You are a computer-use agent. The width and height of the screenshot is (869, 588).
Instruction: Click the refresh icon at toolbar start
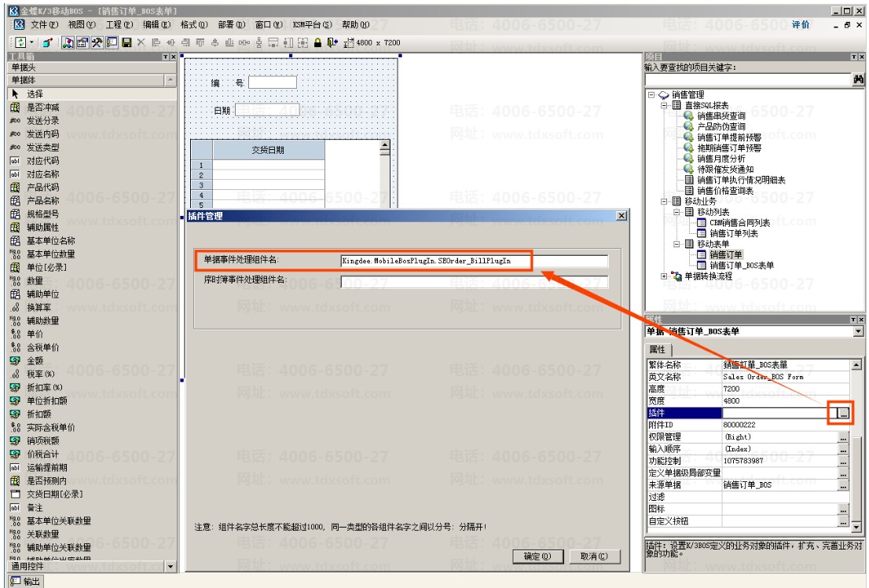pyautogui.click(x=20, y=42)
